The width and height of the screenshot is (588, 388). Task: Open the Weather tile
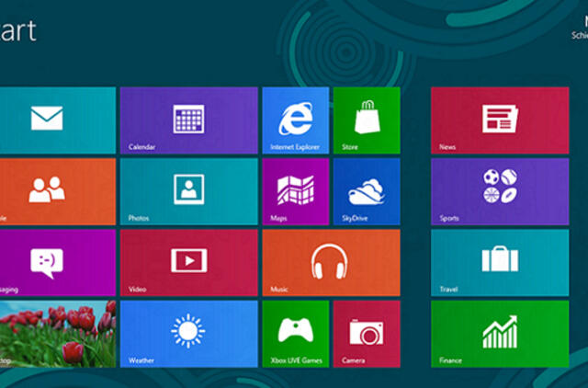pyautogui.click(x=189, y=334)
